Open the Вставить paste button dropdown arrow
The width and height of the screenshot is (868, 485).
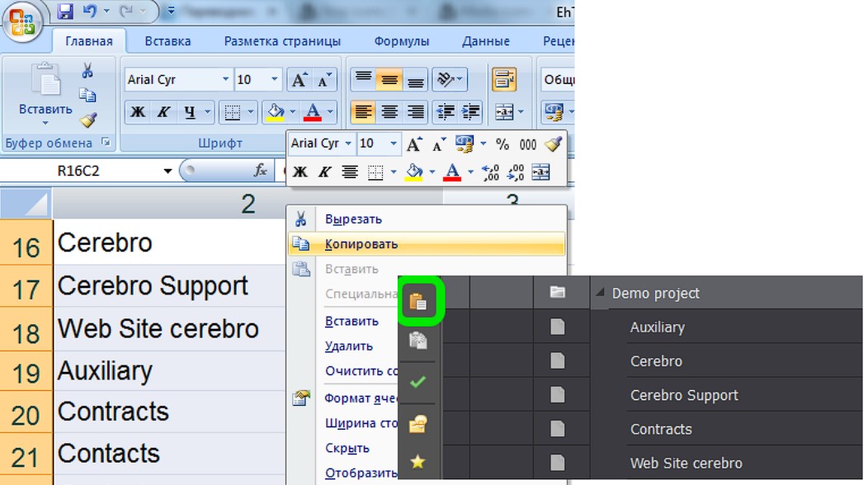tap(45, 123)
